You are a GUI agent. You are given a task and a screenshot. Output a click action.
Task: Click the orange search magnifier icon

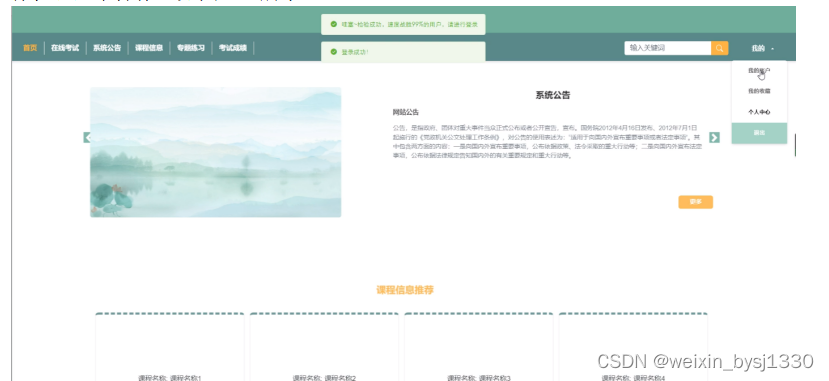[x=720, y=48]
